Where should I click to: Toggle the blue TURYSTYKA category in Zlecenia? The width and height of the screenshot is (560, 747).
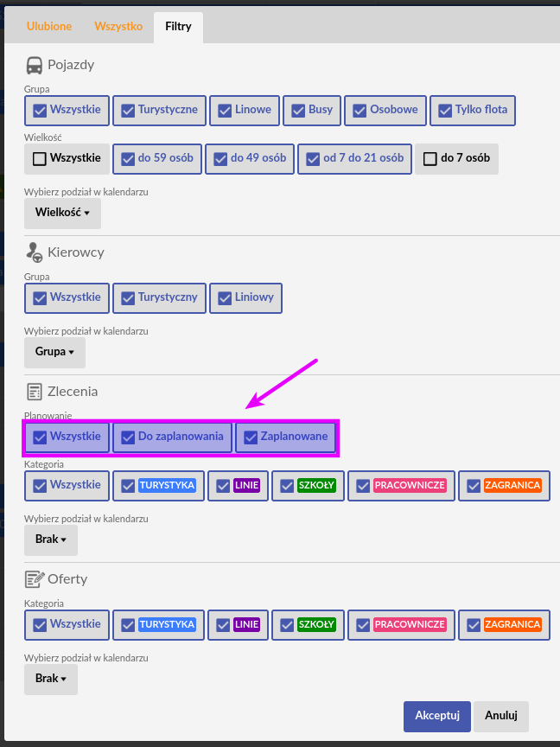coord(159,485)
